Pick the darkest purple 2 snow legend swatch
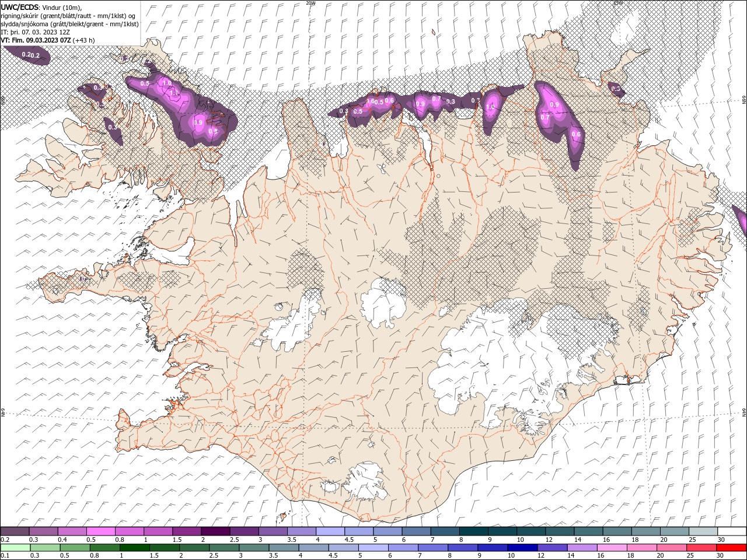The width and height of the screenshot is (747, 560). click(215, 531)
